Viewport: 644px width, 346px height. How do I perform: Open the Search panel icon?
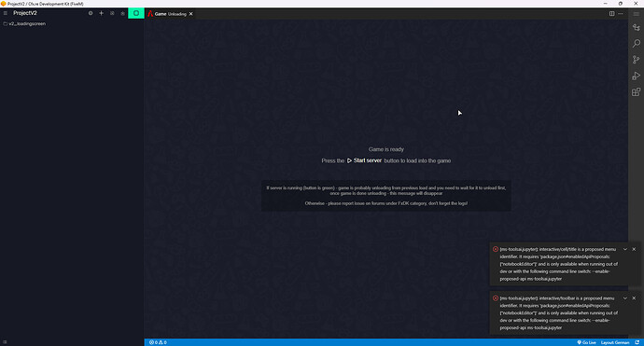[637, 43]
